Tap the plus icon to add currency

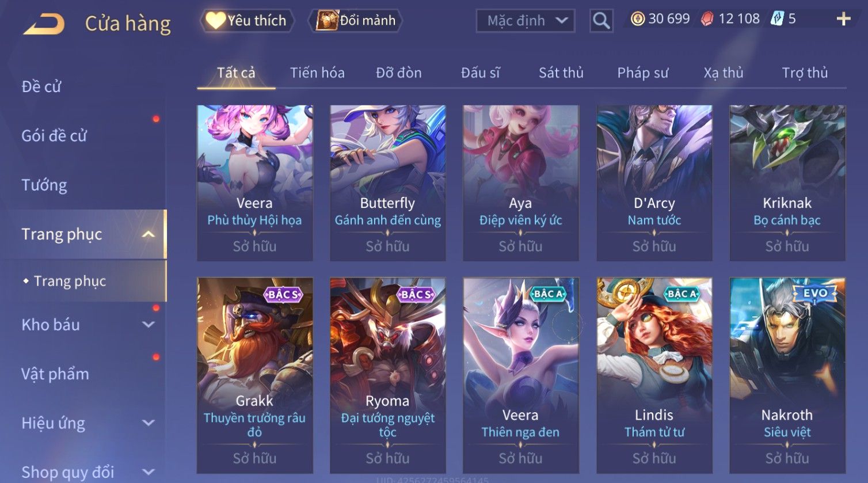843,19
